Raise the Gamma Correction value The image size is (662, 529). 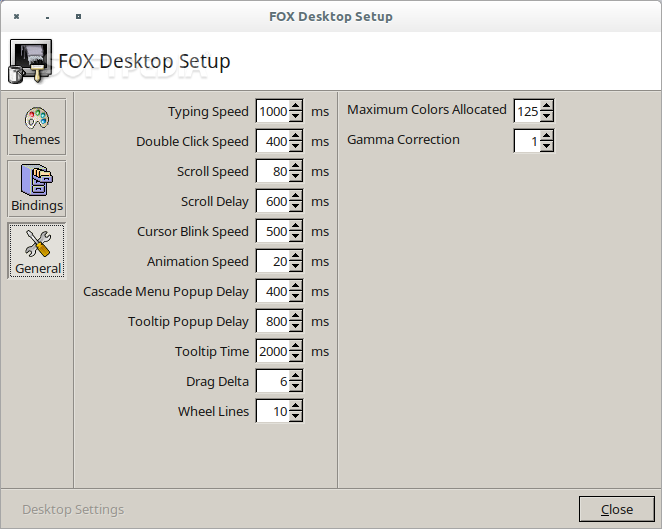click(x=546, y=136)
